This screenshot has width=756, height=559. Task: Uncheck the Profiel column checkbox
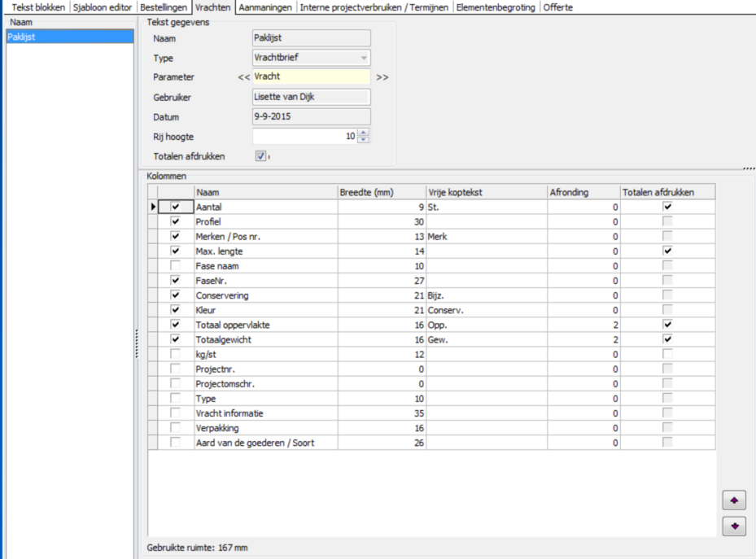click(175, 221)
